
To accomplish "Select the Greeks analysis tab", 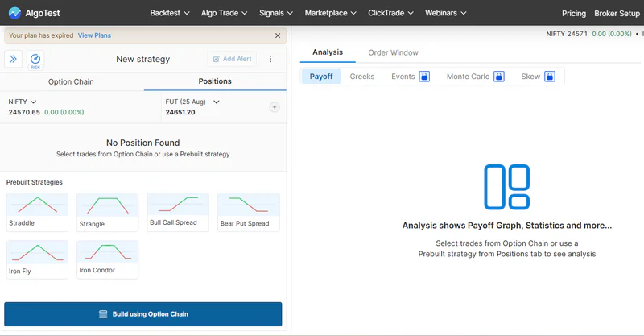I will [362, 77].
